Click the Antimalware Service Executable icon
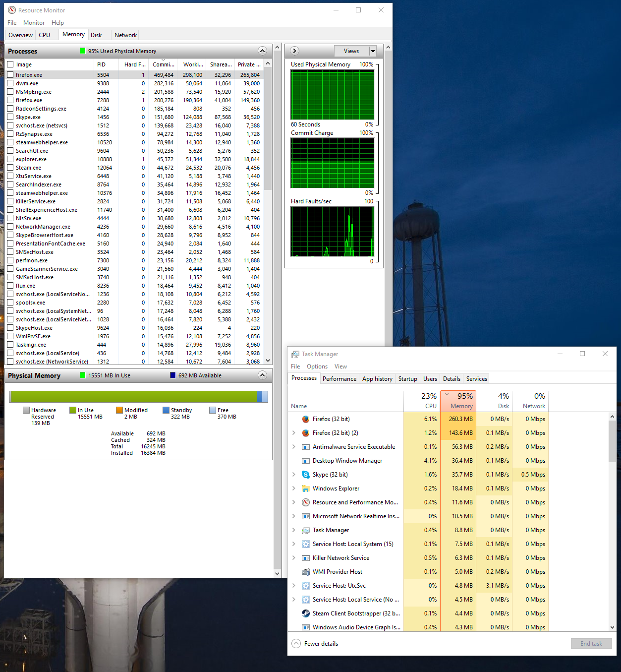This screenshot has width=621, height=672. 306,447
